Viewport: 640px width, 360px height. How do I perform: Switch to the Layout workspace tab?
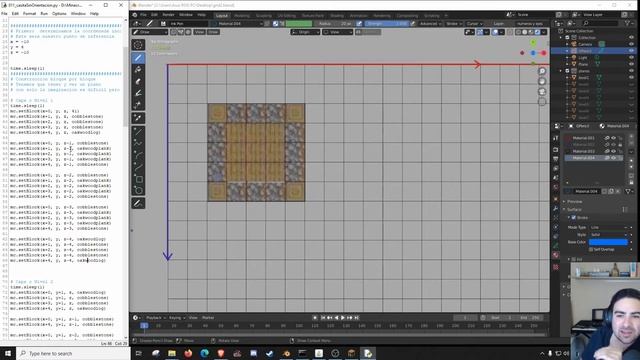pyautogui.click(x=222, y=16)
